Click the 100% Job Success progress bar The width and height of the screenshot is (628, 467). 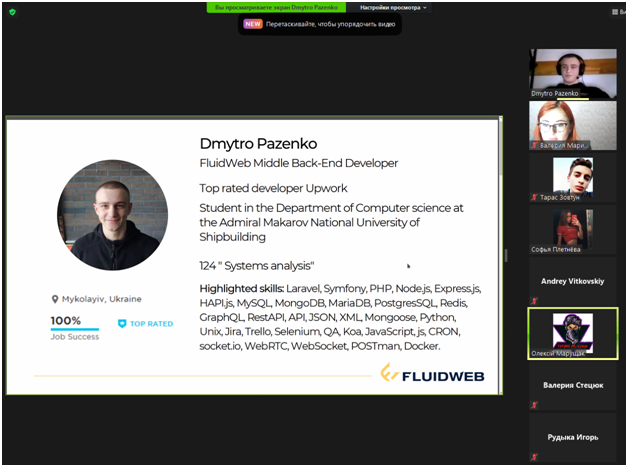point(74,329)
